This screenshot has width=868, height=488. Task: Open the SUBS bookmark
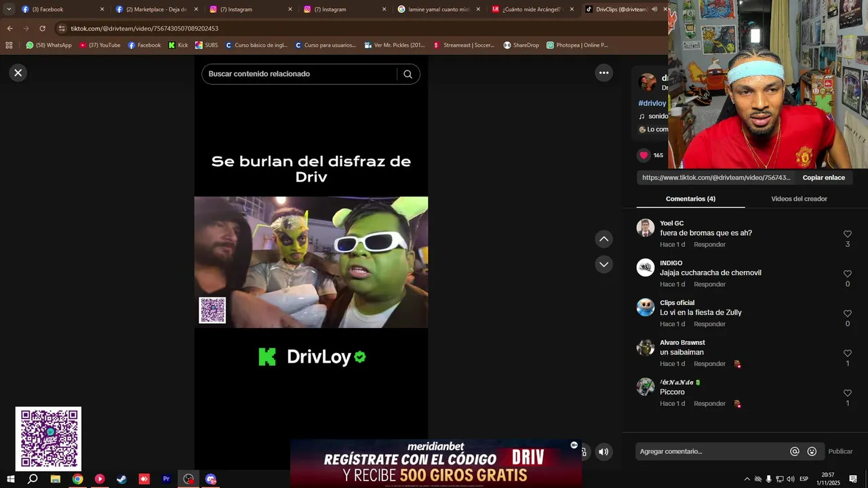pyautogui.click(x=207, y=45)
